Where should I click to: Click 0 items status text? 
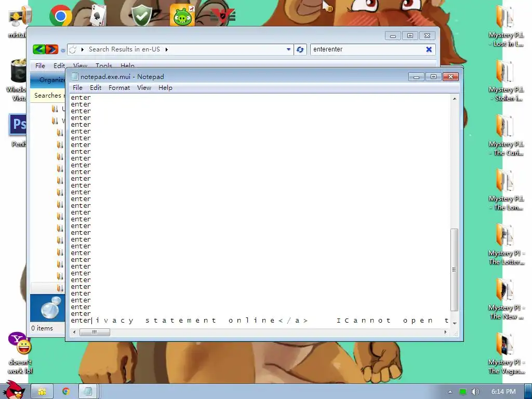click(x=42, y=328)
